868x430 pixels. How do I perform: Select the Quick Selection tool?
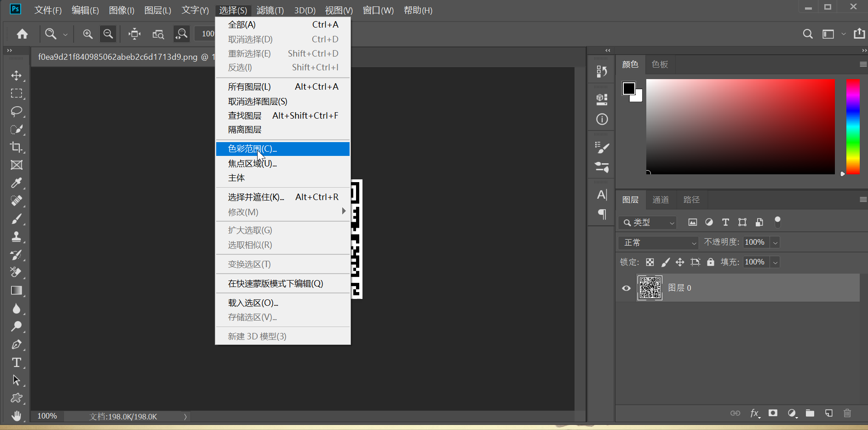pos(17,129)
